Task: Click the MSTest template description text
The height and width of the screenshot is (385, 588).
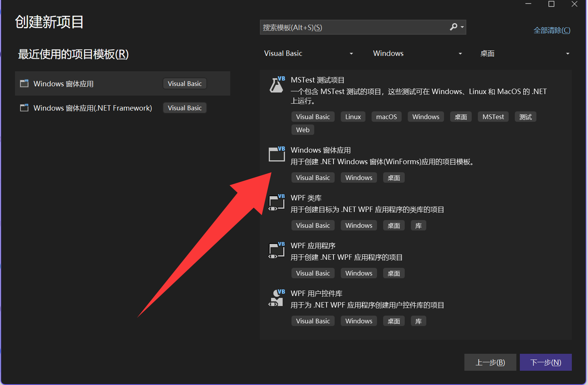Action: [x=419, y=96]
